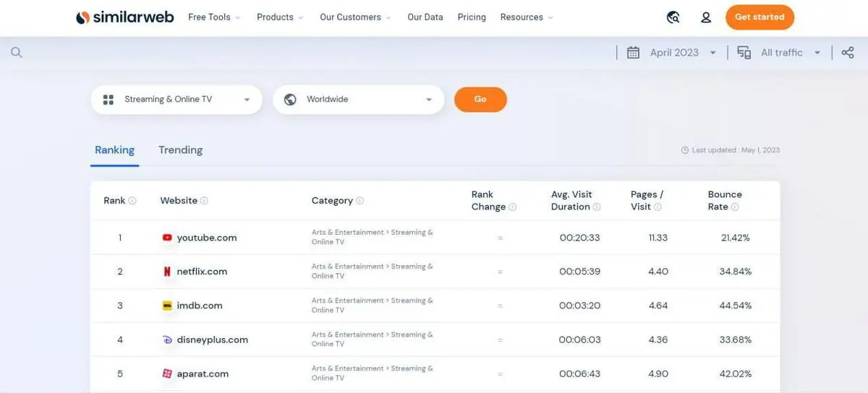Viewport: 868px width, 393px height.
Task: Click the info icon next to Avg. Visit Duration
Action: [597, 207]
